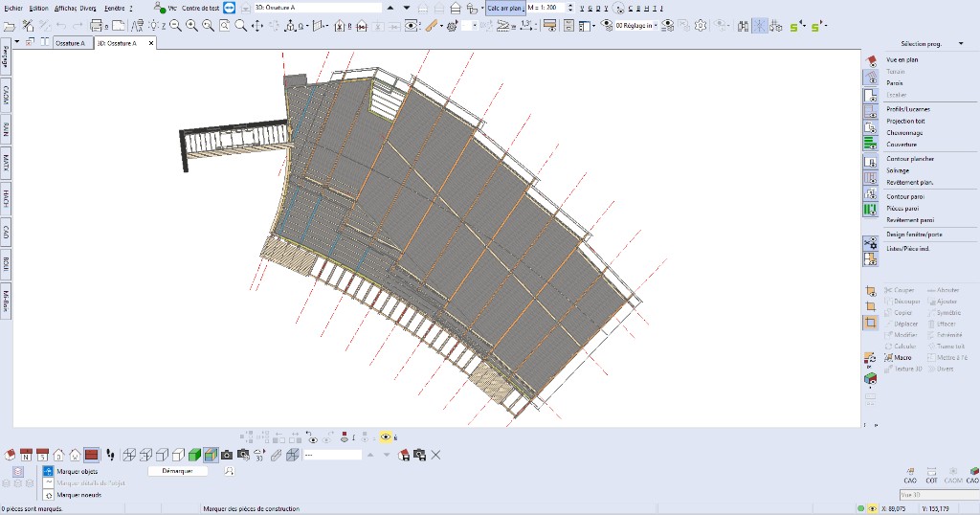Click the printer icon

[97, 26]
